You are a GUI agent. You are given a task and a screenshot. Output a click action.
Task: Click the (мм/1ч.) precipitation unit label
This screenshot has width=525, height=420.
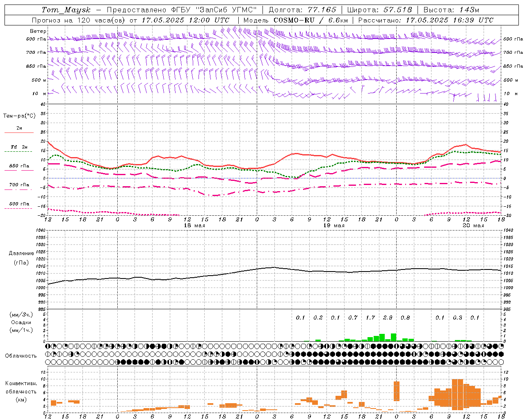coord(21,330)
